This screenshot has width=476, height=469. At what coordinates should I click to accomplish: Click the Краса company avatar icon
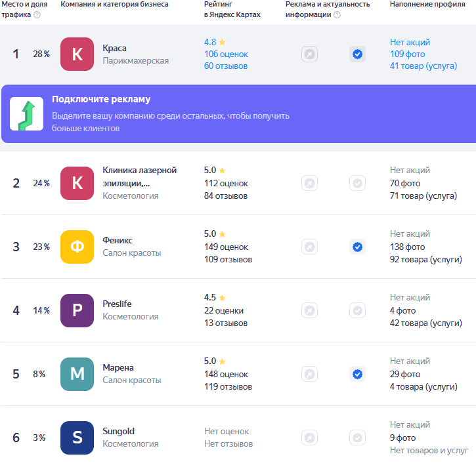pyautogui.click(x=77, y=54)
